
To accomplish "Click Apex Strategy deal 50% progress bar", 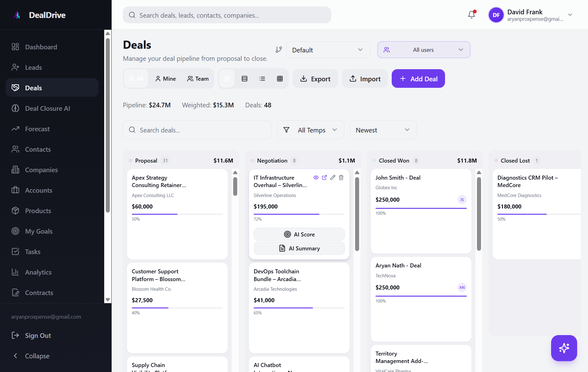I will coord(177,214).
